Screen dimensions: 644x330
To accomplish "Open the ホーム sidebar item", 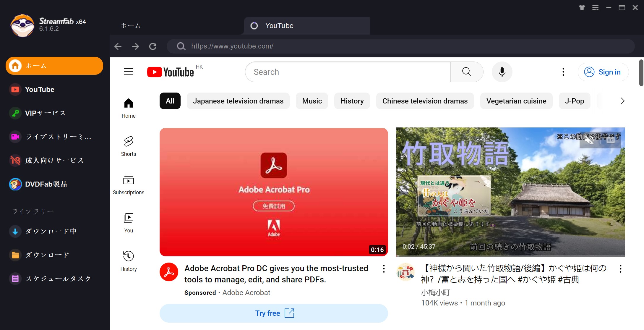I will (54, 66).
